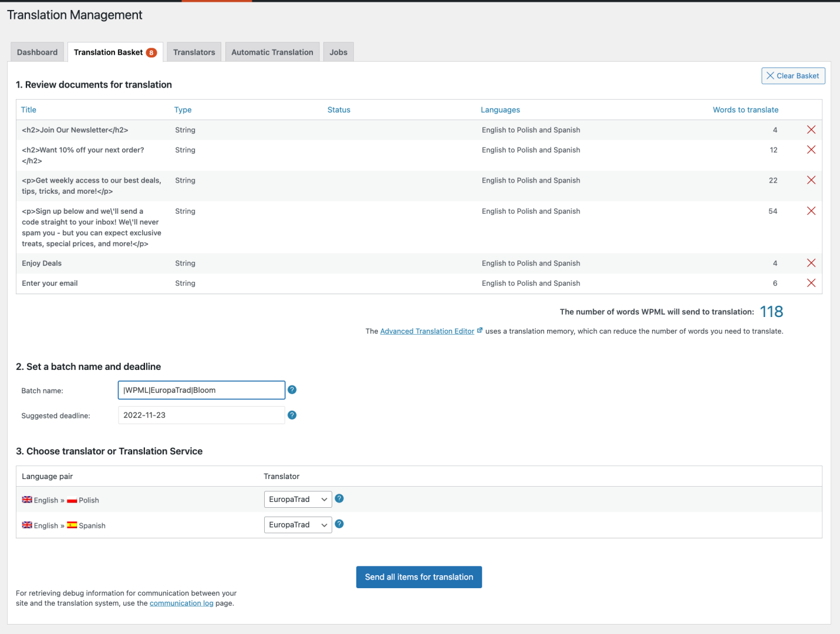Click the 'Enter your email' title cell
This screenshot has width=840, height=634.
50,283
